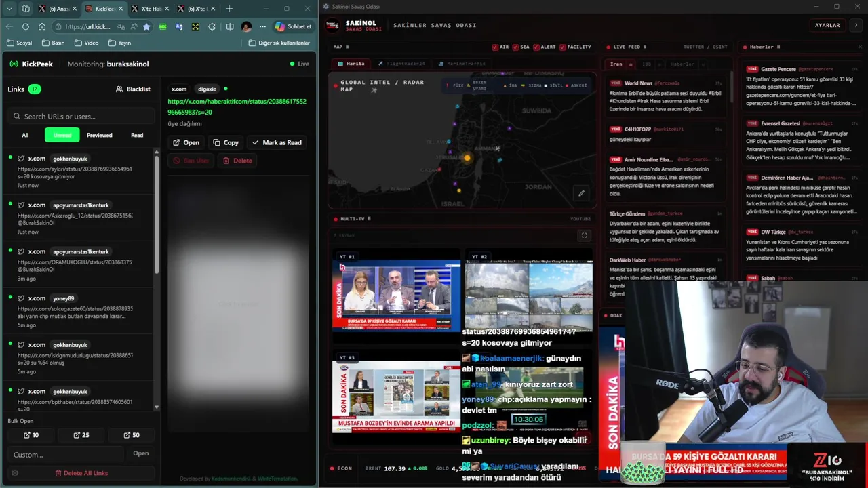Favorite this page with the star icon
The image size is (868, 488).
(146, 26)
